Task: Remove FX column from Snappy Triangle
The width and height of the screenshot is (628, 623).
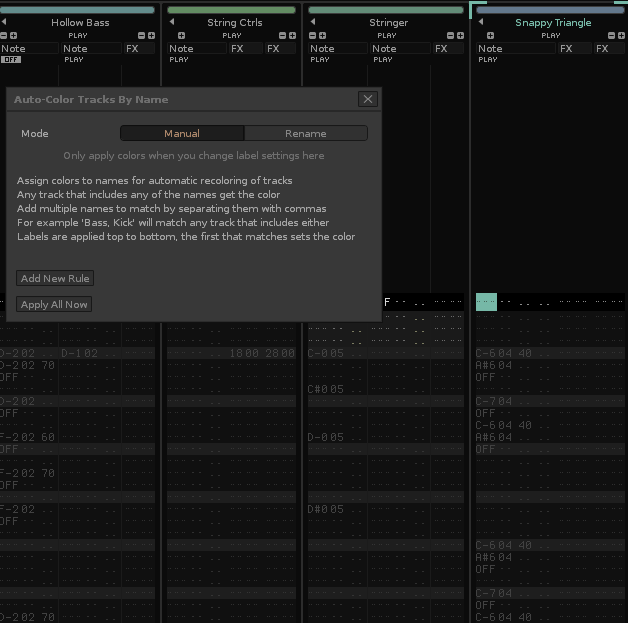Action: 611,35
